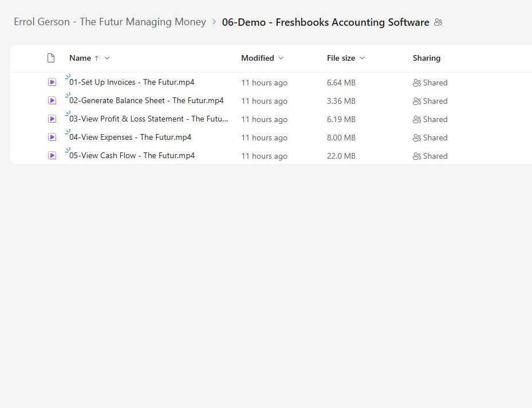The image size is (532, 408).
Task: Click video icon for 02-Generate Balance Sheet
Action: [52, 100]
